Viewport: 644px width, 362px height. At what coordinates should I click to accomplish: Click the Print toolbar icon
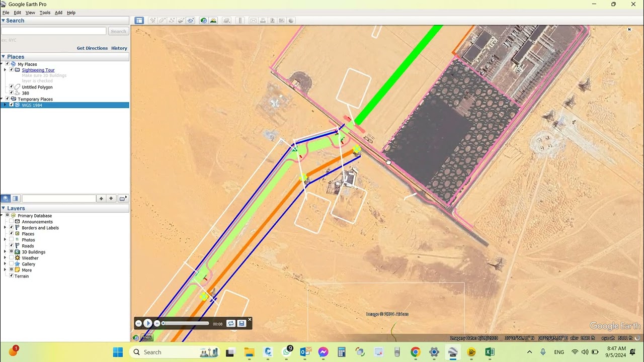[x=263, y=21]
